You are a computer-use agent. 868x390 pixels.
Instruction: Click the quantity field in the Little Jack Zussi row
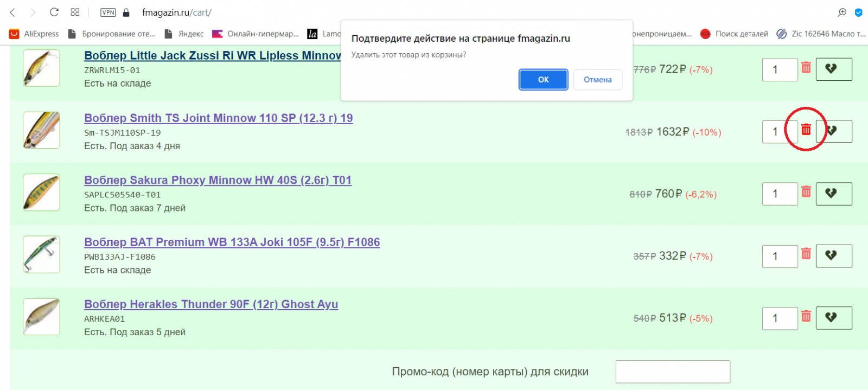tap(780, 69)
